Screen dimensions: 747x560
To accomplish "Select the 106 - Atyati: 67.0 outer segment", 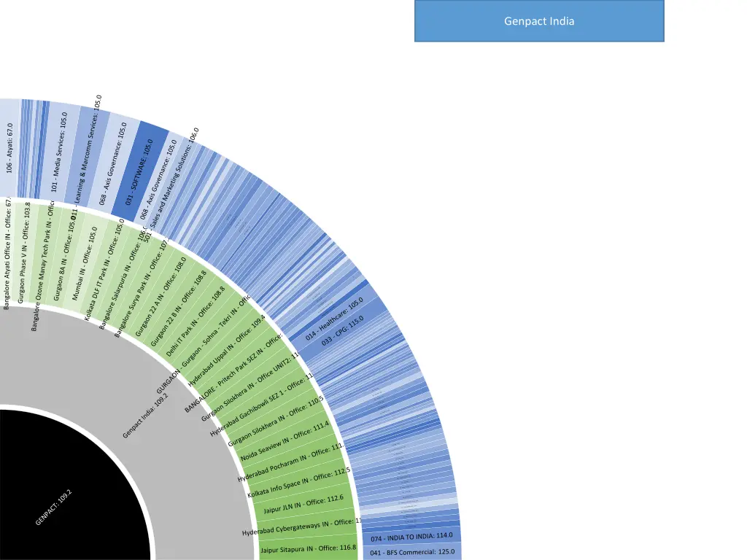I will pos(9,148).
